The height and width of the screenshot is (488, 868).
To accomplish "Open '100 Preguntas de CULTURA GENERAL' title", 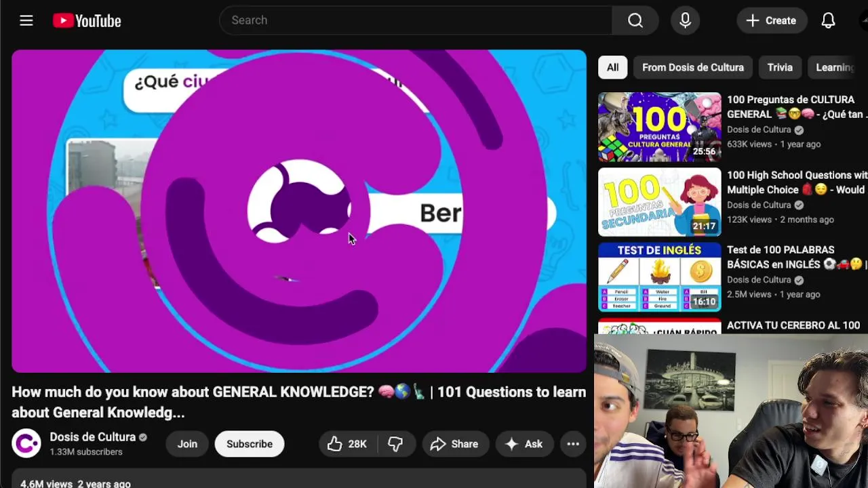I will [797, 107].
